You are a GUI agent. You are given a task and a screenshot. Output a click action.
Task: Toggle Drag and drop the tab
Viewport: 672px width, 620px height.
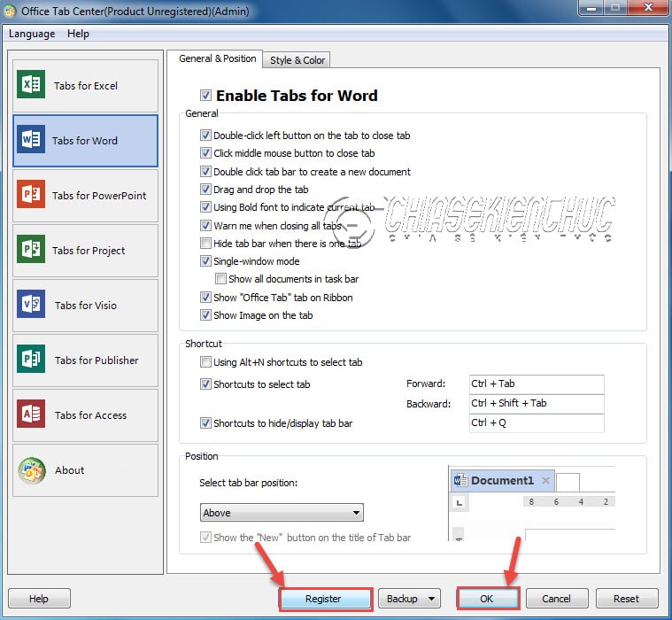point(205,189)
